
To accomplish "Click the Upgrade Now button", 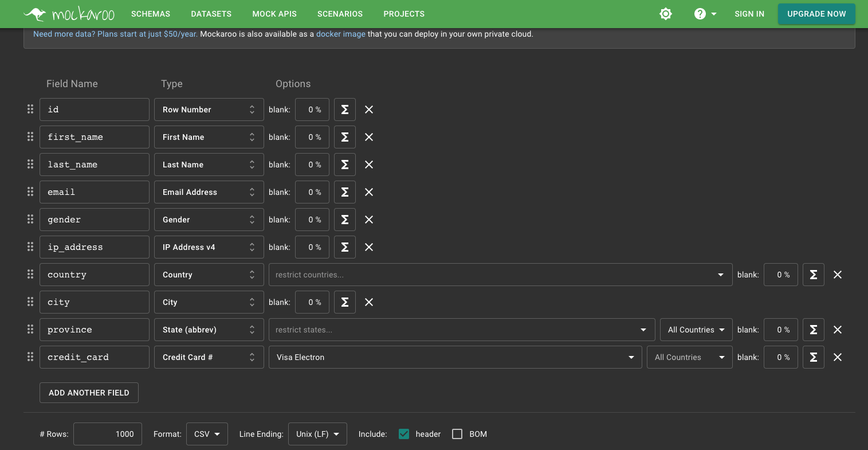I will pyautogui.click(x=816, y=14).
